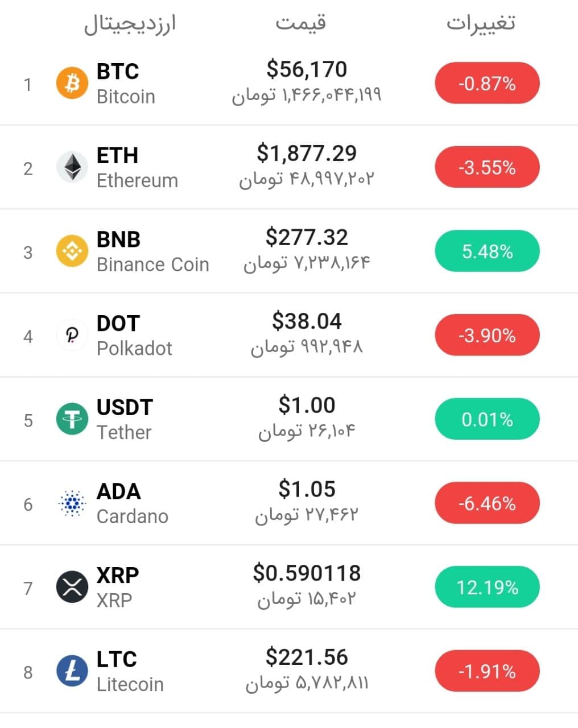The width and height of the screenshot is (578, 728).
Task: Tap the Polkadot logo icon
Action: click(72, 336)
